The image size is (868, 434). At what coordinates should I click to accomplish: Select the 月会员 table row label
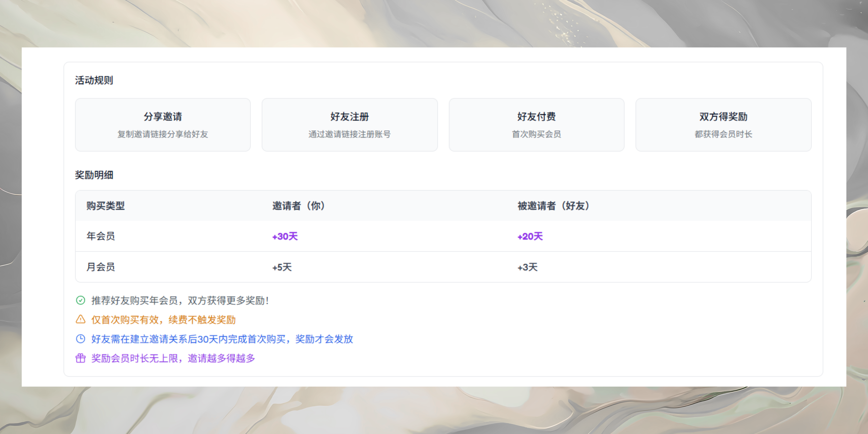coord(101,267)
